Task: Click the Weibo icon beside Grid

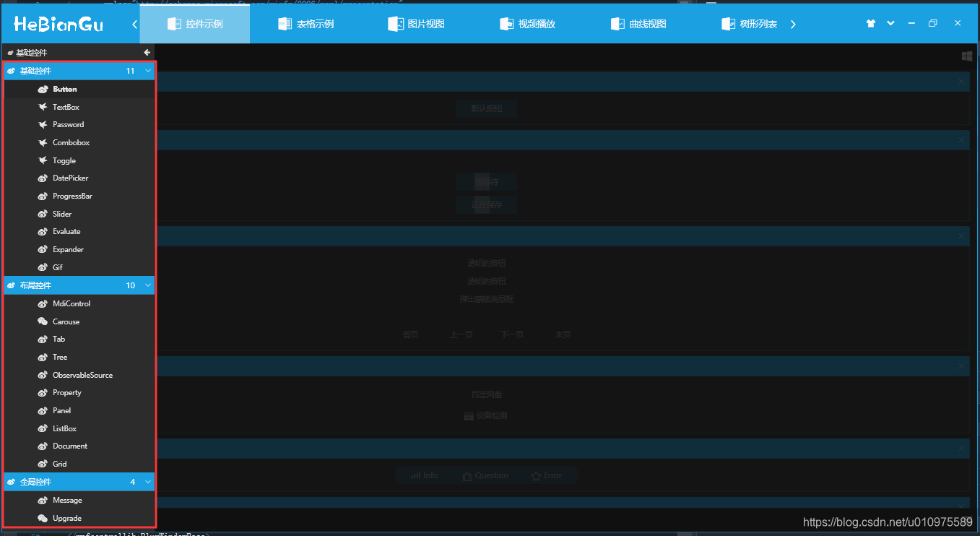Action: pos(43,464)
